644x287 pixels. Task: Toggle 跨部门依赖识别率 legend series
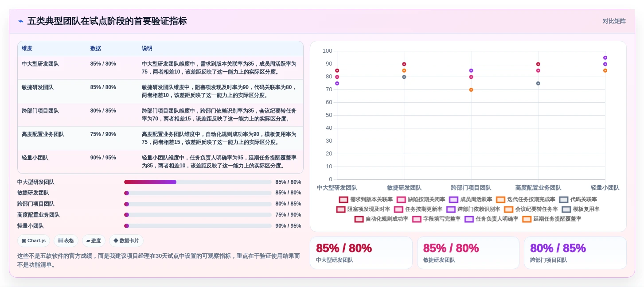(473, 209)
